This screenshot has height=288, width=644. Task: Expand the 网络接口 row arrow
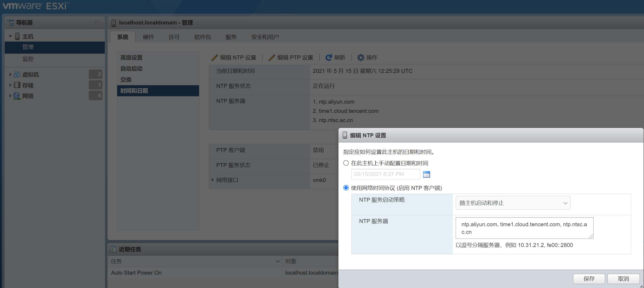pyautogui.click(x=212, y=180)
